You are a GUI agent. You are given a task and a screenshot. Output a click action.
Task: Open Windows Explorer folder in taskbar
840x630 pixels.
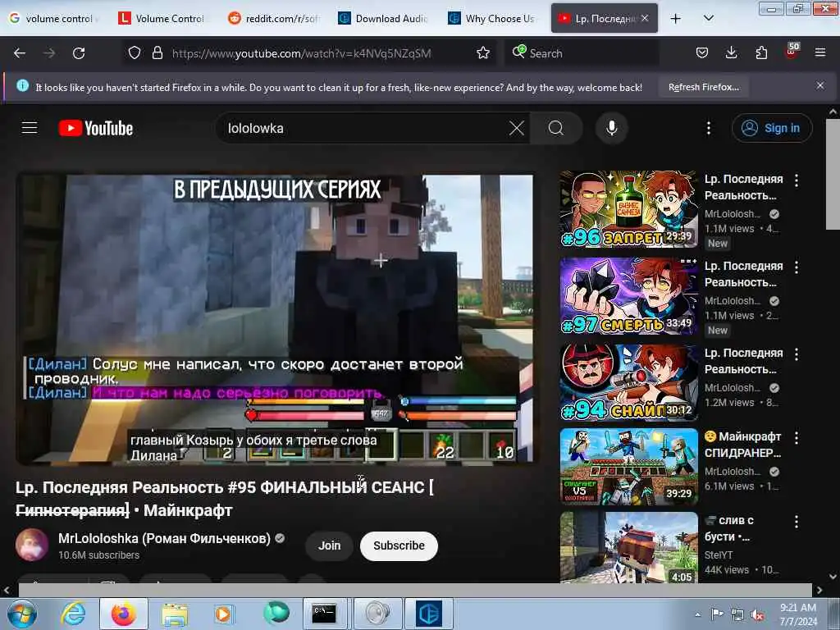(x=175, y=614)
